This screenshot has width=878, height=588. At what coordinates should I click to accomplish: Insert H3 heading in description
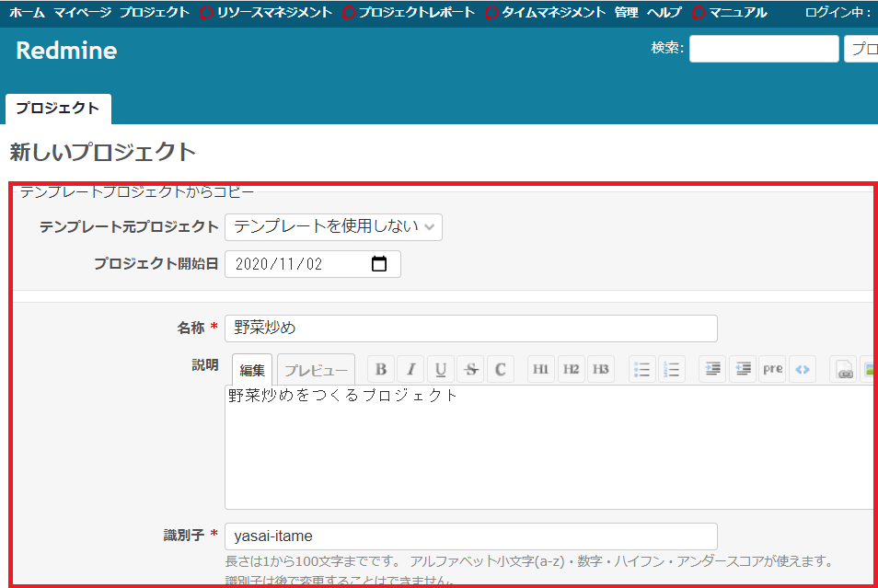pyautogui.click(x=601, y=369)
